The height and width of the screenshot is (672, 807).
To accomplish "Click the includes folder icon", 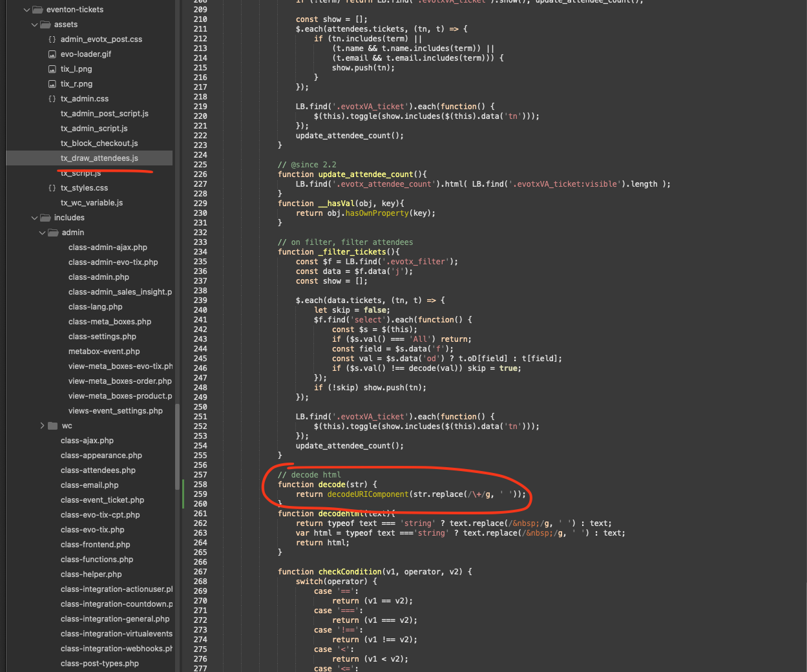I will tap(45, 218).
